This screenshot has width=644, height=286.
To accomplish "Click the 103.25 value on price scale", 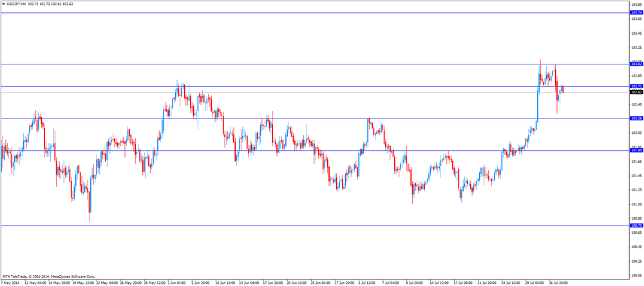I will [x=636, y=48].
